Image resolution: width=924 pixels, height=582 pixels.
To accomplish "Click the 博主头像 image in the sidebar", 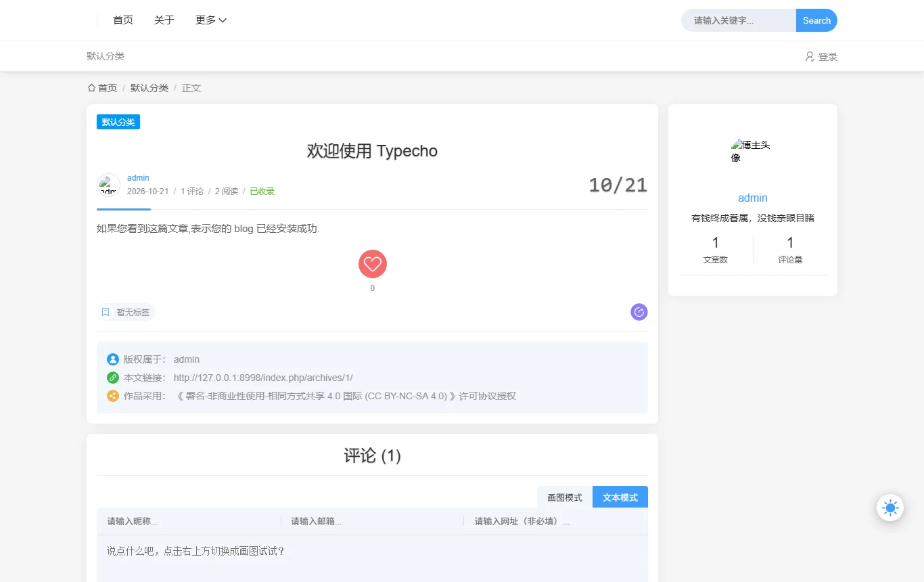I will (752, 151).
